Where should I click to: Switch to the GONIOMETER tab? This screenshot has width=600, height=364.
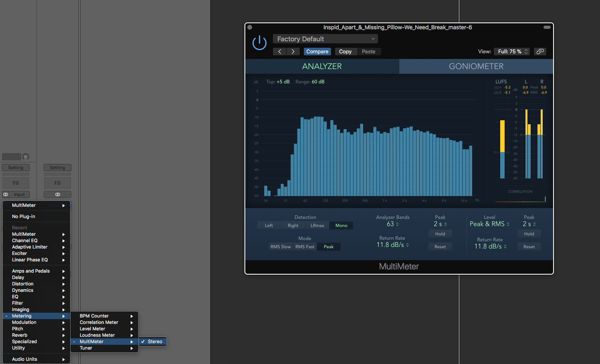pos(476,66)
